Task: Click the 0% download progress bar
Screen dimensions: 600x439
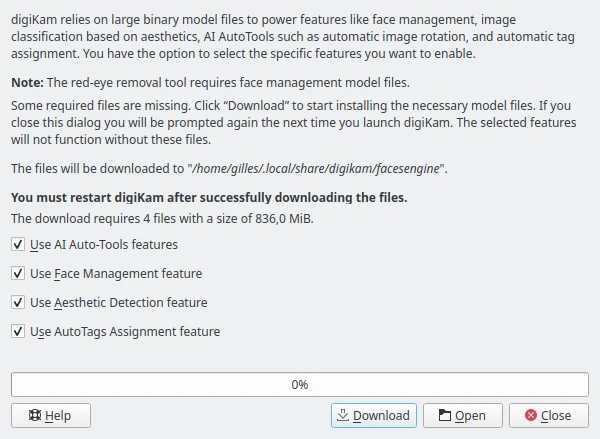Action: pyautogui.click(x=299, y=384)
